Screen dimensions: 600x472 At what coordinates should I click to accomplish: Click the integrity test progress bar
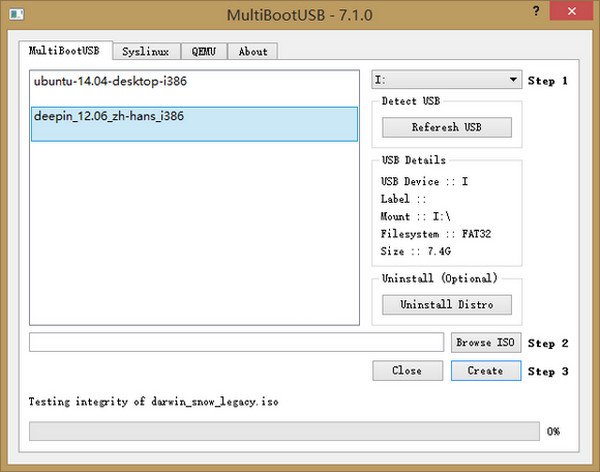tap(284, 431)
